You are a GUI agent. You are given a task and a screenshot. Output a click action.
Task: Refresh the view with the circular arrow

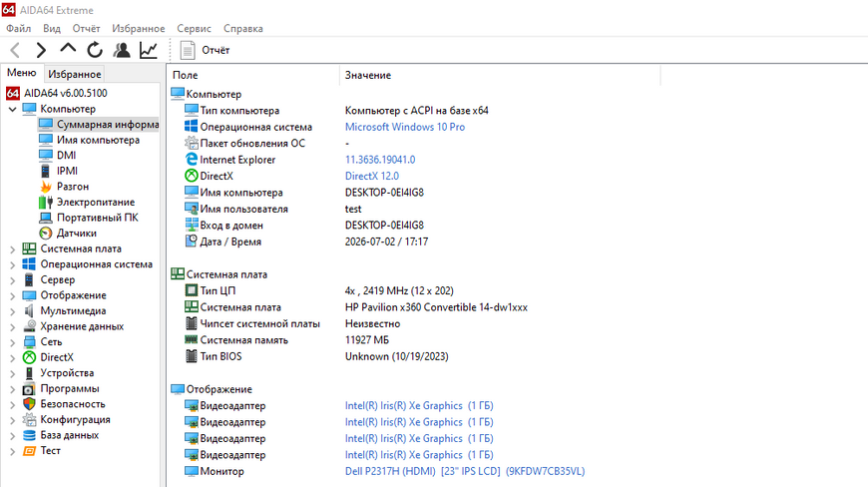pos(95,50)
